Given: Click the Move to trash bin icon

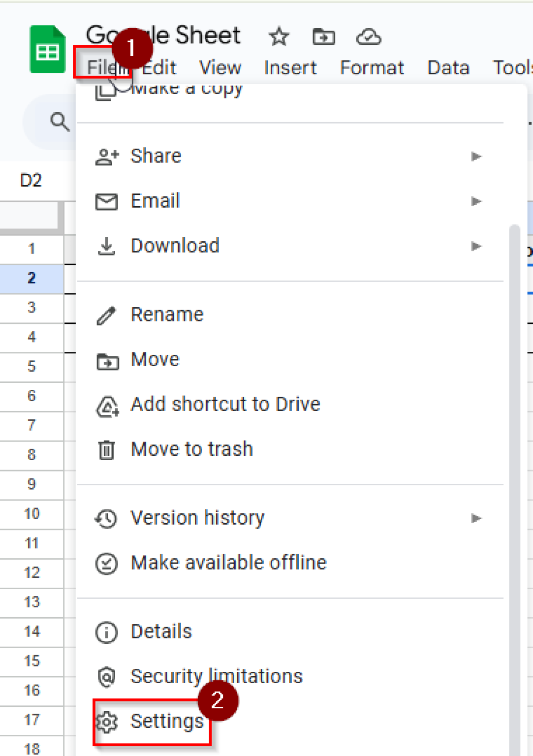Looking at the screenshot, I should coord(107,449).
